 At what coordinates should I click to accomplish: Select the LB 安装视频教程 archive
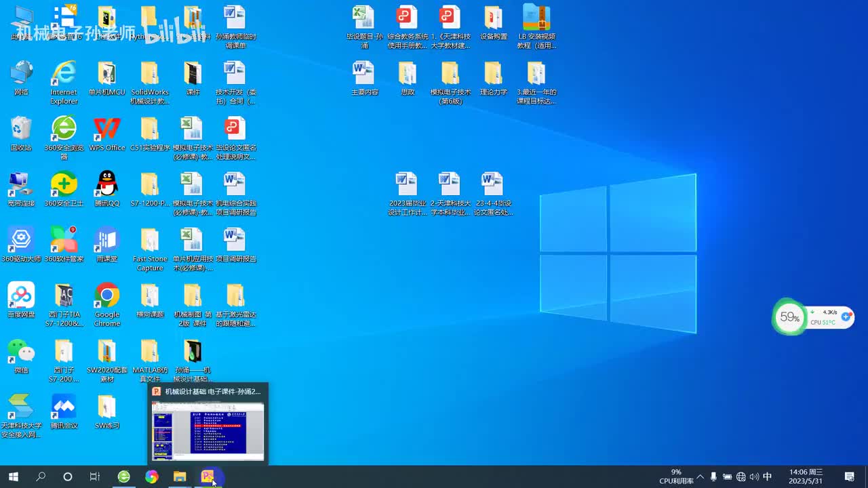click(536, 27)
